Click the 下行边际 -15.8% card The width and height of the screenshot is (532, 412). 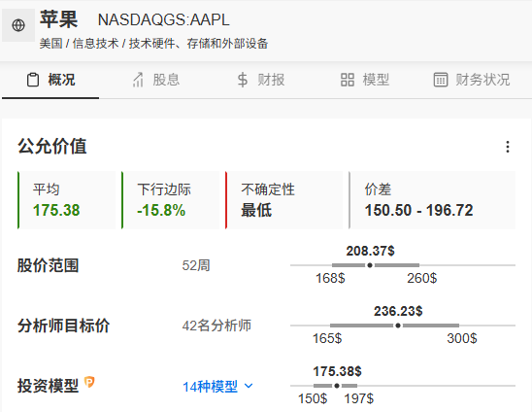point(170,200)
